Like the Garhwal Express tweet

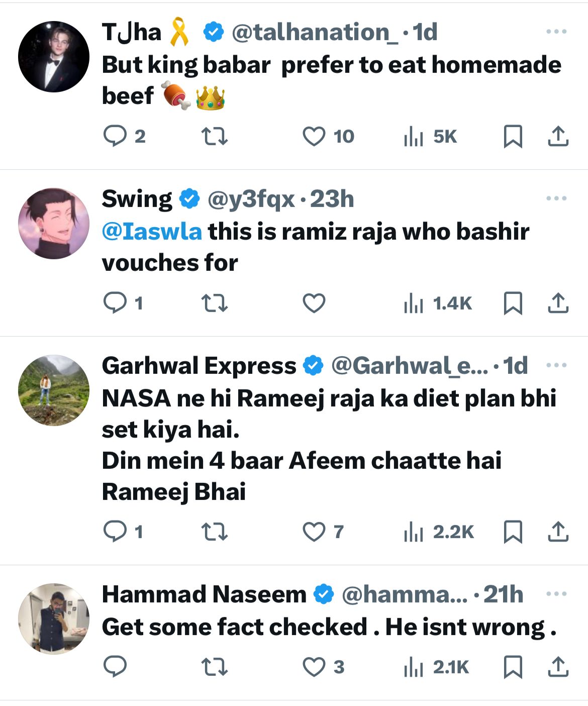pyautogui.click(x=314, y=532)
